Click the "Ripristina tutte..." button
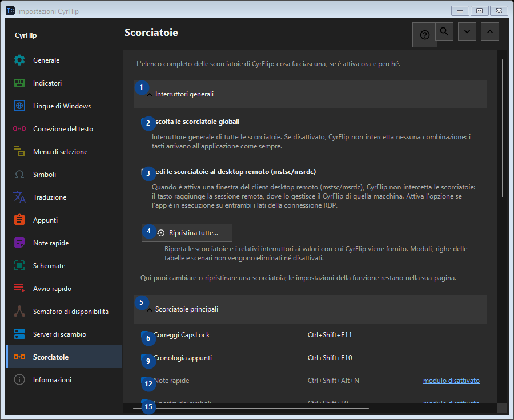514x420 pixels. click(187, 233)
